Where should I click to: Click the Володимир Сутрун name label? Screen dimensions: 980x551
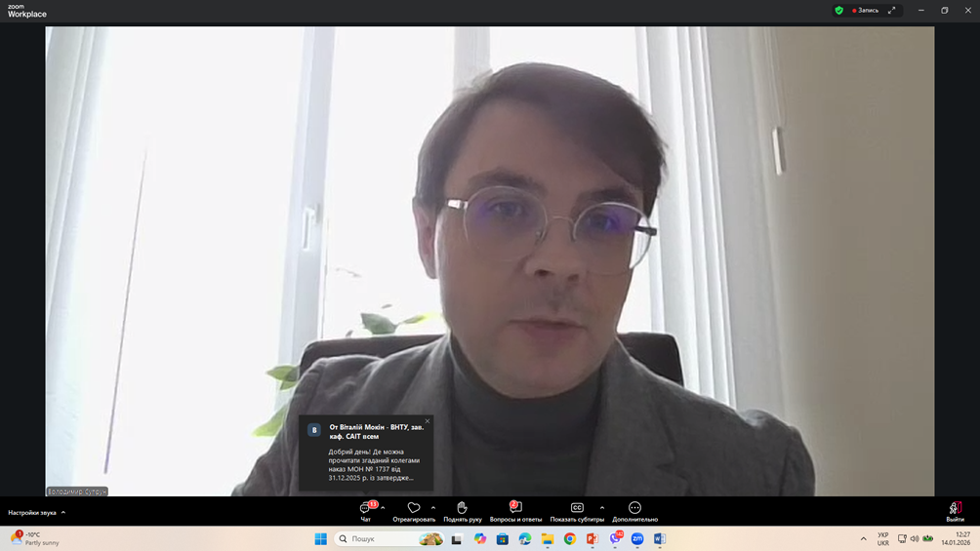point(77,492)
